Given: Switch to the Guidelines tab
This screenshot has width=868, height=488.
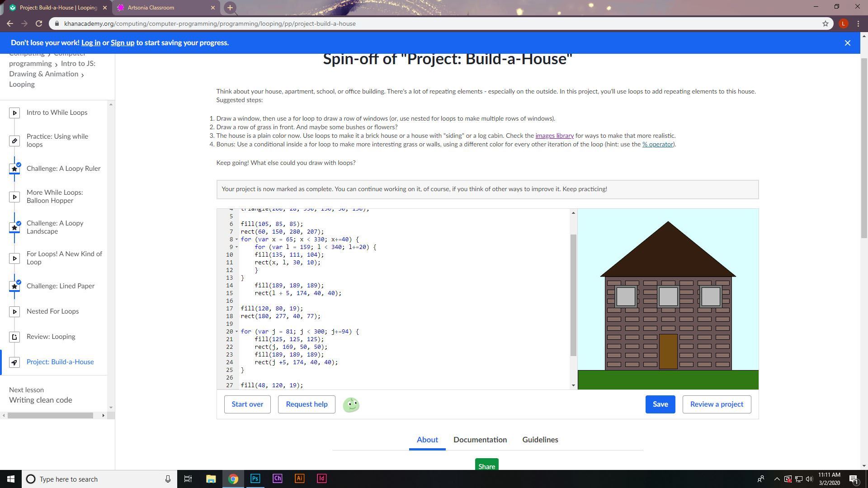Looking at the screenshot, I should tap(540, 440).
